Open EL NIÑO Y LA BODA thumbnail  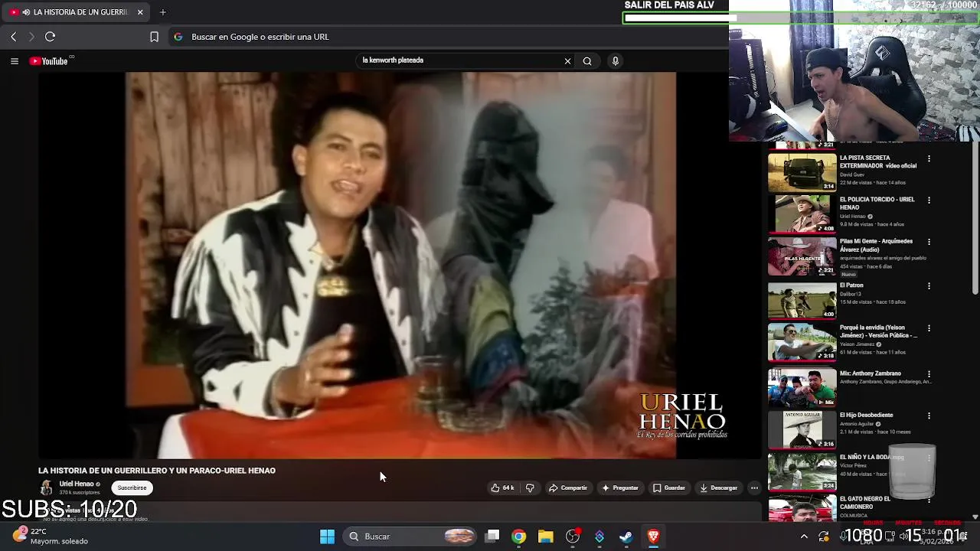coord(802,471)
